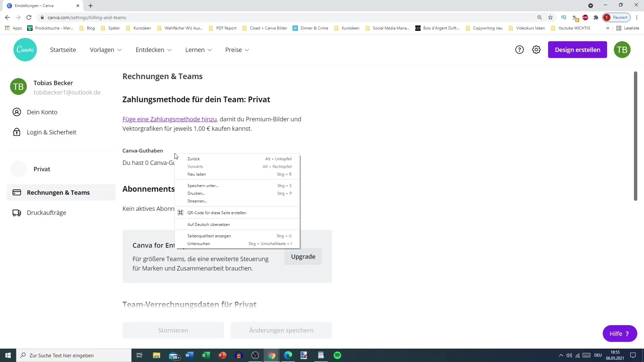Screen dimensions: 644x362
Task: Click the Füge eine Zahlungsmethode hinzu link
Action: (x=169, y=119)
